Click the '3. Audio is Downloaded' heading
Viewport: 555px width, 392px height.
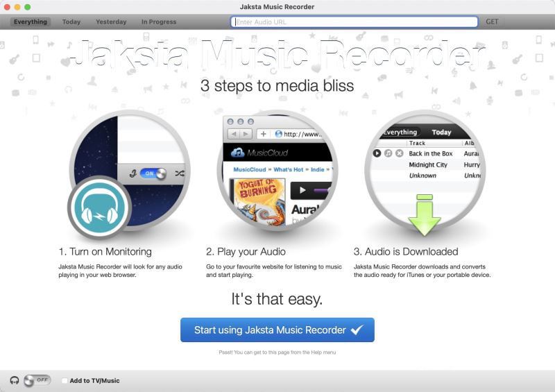(406, 251)
